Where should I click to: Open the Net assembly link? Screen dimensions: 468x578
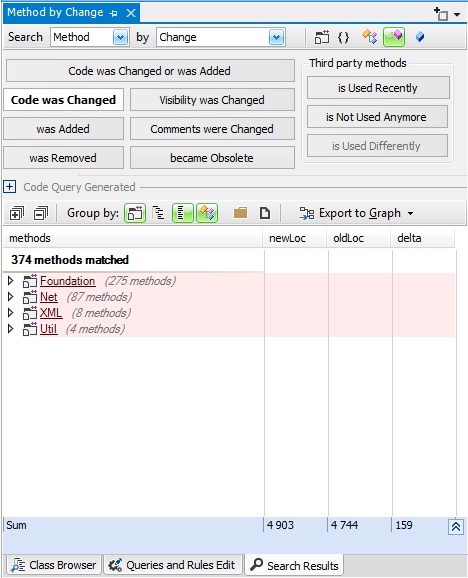tap(49, 297)
